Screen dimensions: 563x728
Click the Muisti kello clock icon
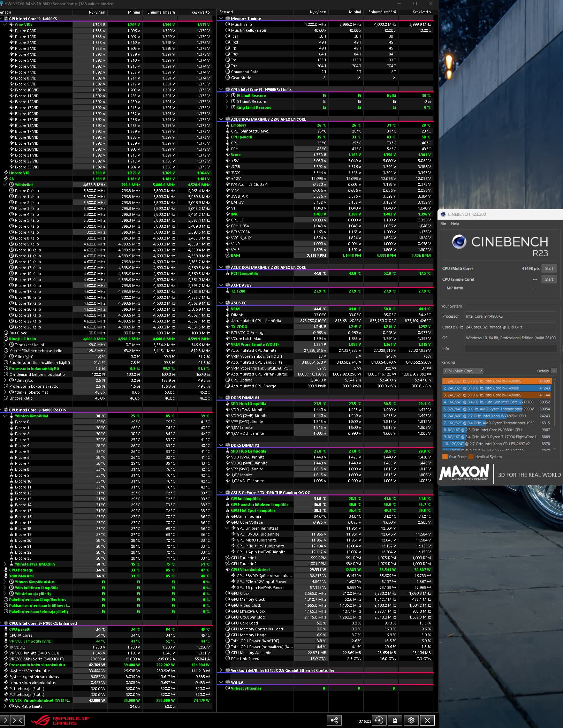[228, 24]
